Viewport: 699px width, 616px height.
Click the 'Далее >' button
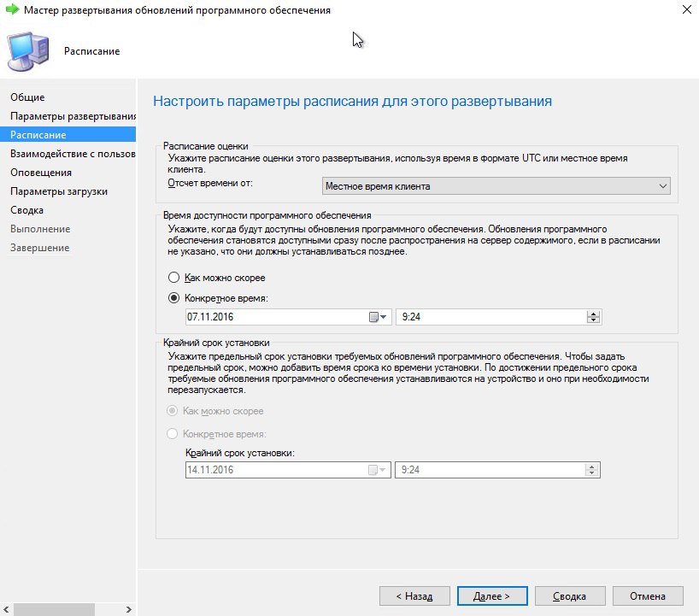pyautogui.click(x=492, y=596)
